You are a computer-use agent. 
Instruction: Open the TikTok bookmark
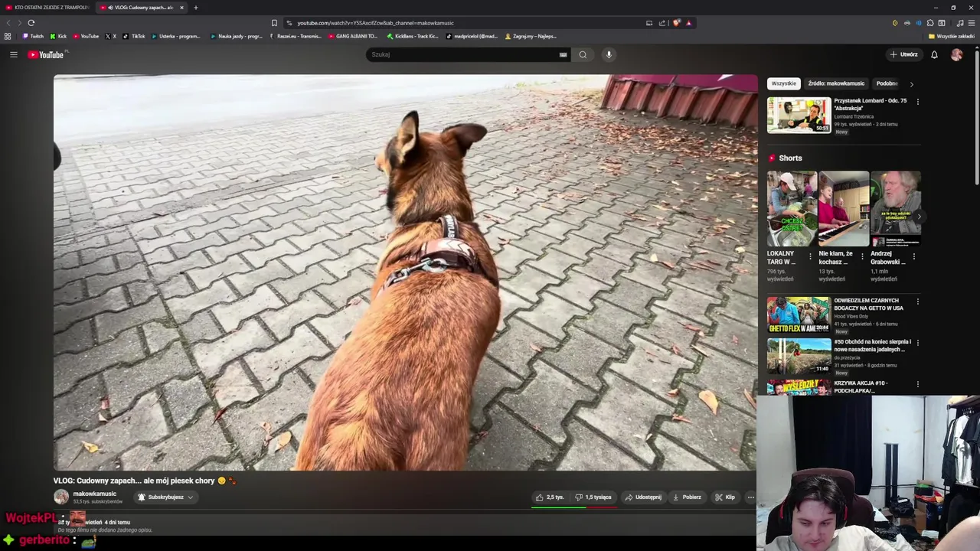coord(134,36)
